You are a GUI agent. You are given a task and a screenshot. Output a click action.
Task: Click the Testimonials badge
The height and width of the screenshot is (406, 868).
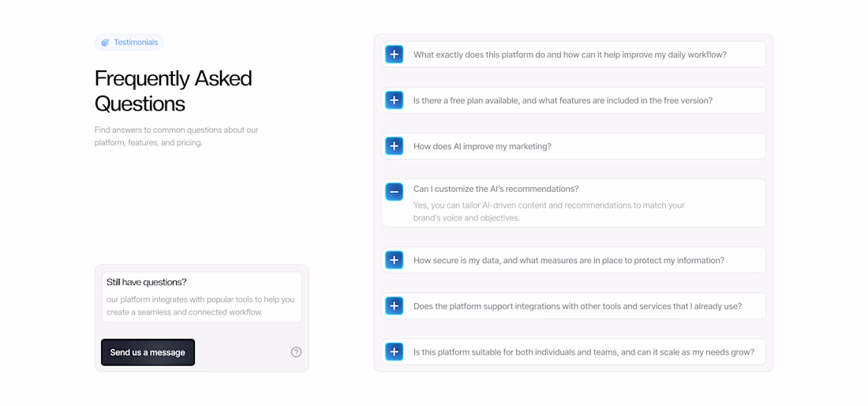coord(129,42)
